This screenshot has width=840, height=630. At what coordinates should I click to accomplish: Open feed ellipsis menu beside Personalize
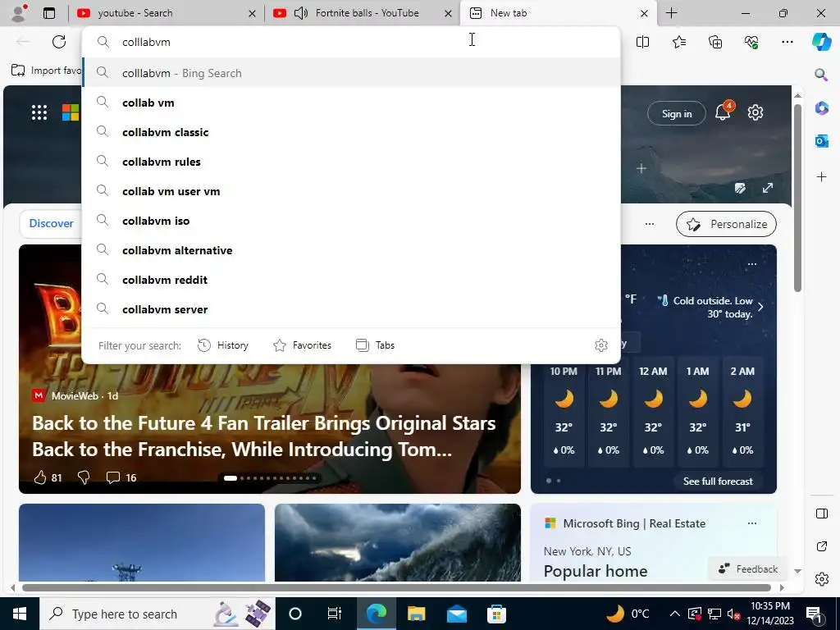point(650,224)
